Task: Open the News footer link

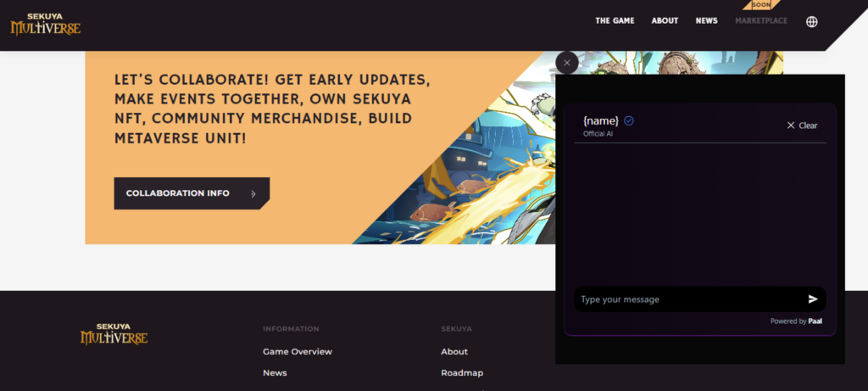Action: [x=275, y=372]
